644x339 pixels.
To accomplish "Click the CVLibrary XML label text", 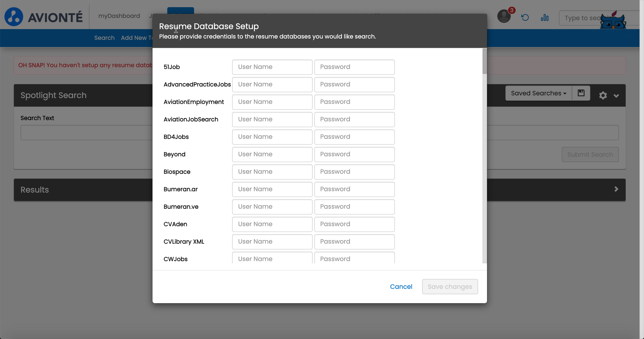I will (x=184, y=242).
